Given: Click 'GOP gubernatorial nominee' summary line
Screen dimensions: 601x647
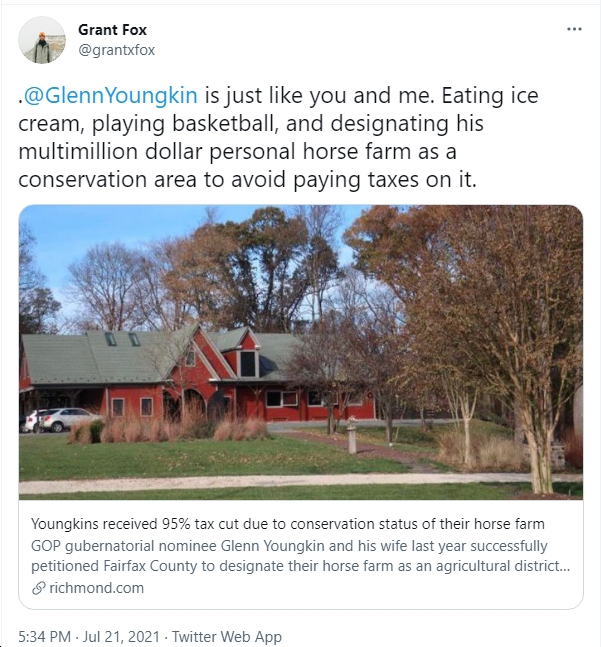Looking at the screenshot, I should tap(125, 546).
